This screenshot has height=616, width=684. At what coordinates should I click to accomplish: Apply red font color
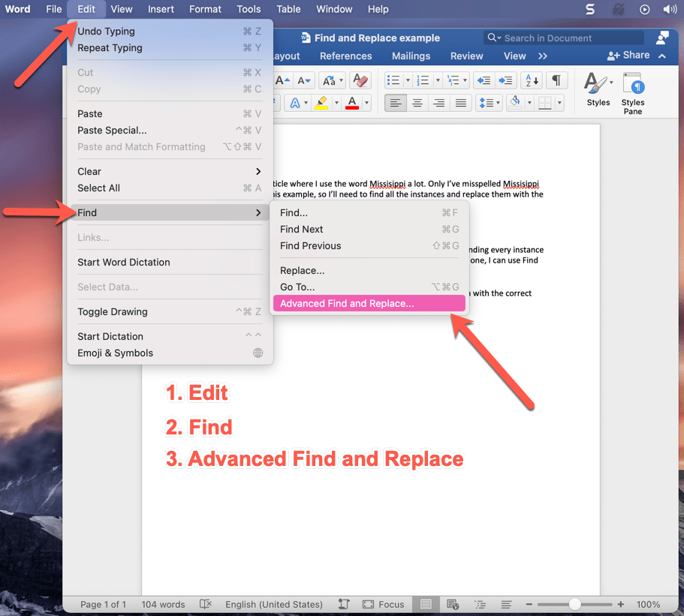(352, 104)
